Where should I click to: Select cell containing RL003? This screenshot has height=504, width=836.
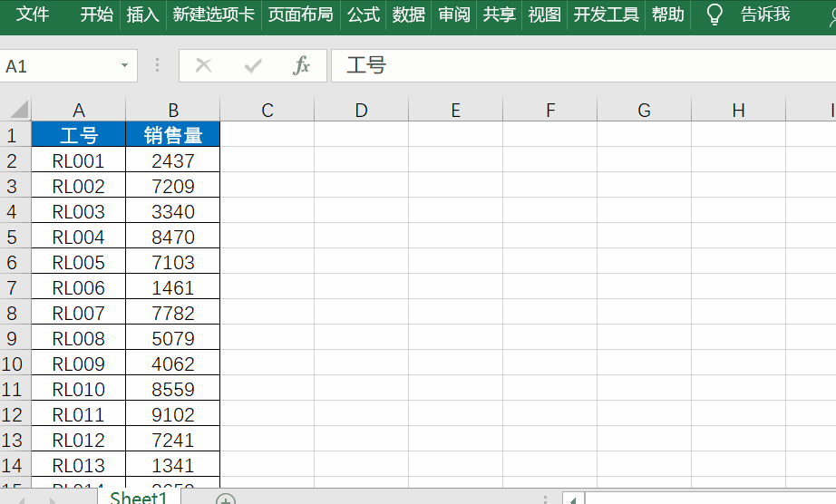(x=78, y=211)
